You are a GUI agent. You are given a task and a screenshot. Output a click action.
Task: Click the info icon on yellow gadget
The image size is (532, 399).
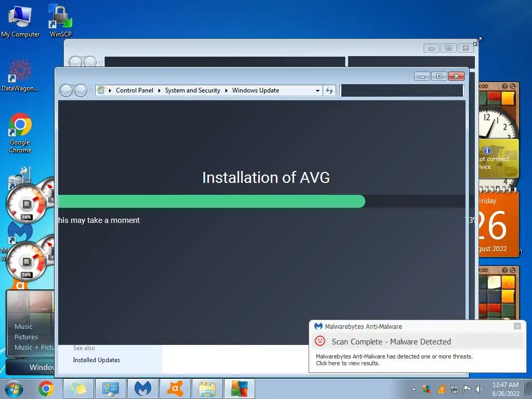487,151
